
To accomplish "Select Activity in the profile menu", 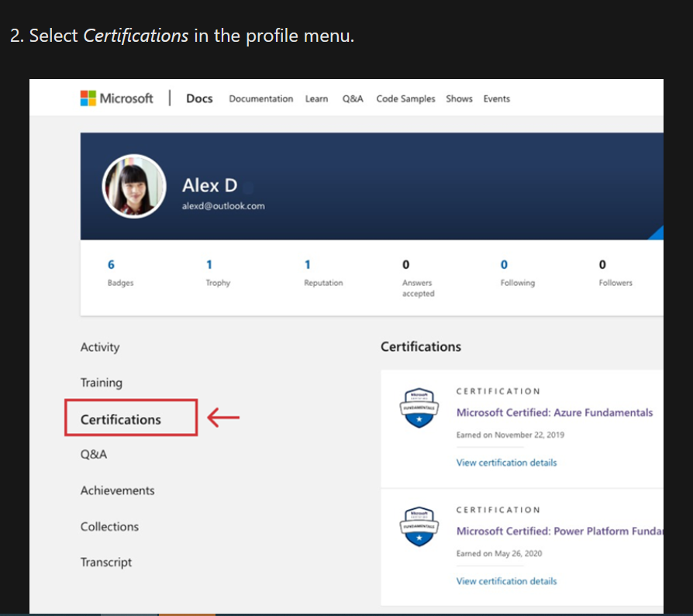I will [x=100, y=347].
